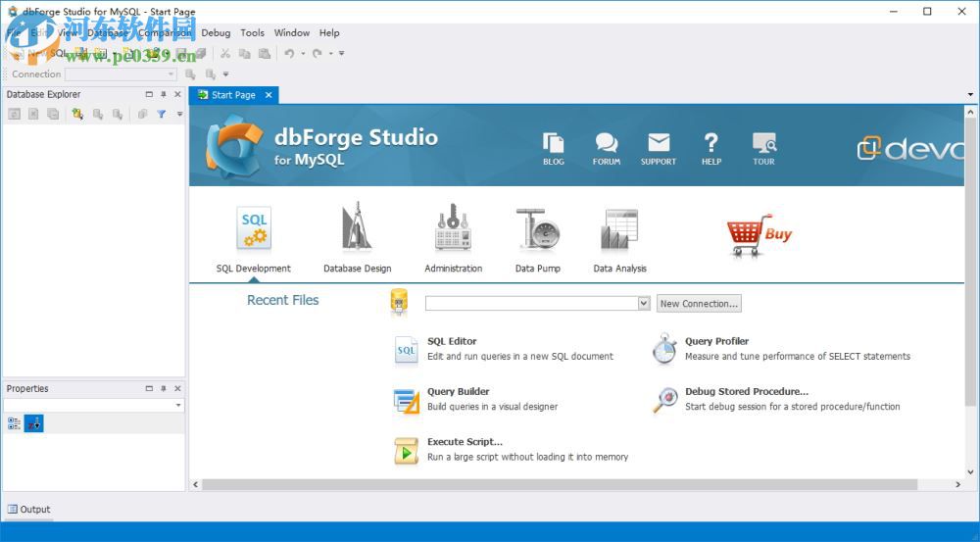The height and width of the screenshot is (542, 980).
Task: Open the Query Builder link
Action: pyautogui.click(x=458, y=391)
